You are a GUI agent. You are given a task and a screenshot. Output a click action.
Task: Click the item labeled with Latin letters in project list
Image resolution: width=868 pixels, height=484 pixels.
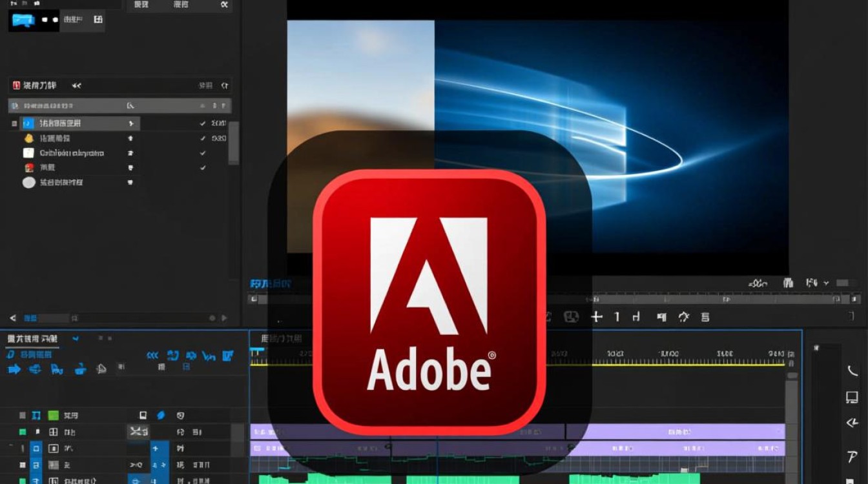[72, 153]
